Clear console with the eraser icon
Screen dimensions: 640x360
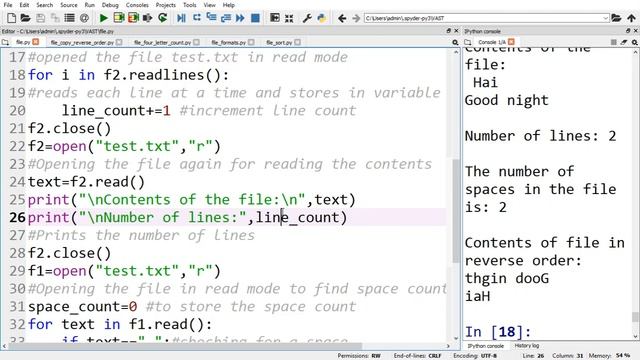[624, 42]
